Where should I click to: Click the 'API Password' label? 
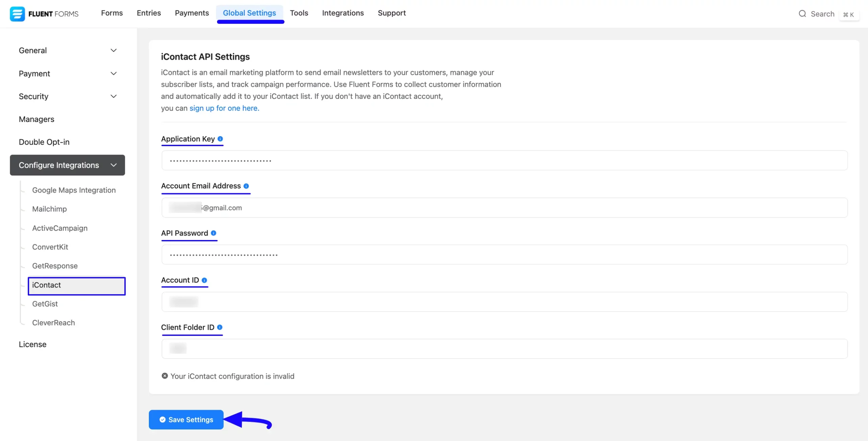(x=185, y=233)
